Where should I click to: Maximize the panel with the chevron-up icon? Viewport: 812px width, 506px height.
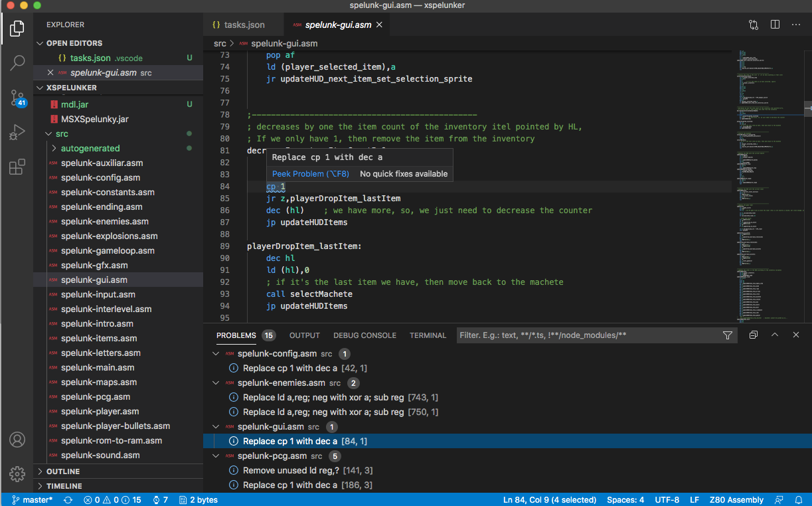[775, 335]
